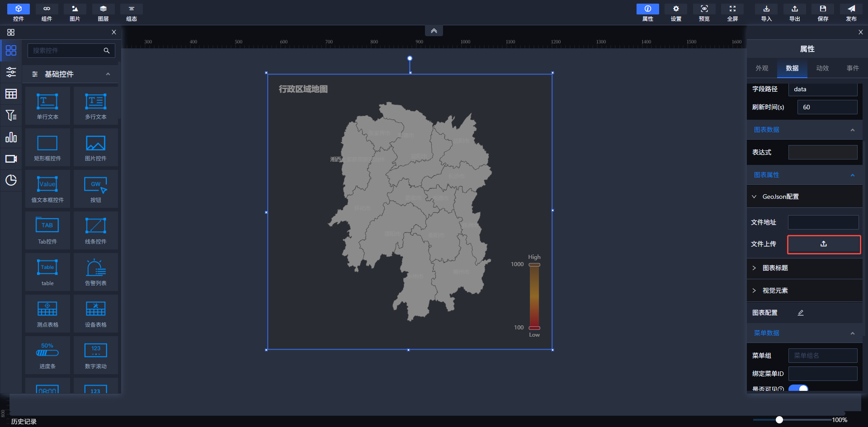
Task: Select the pie chart category in sidebar
Action: [11, 180]
